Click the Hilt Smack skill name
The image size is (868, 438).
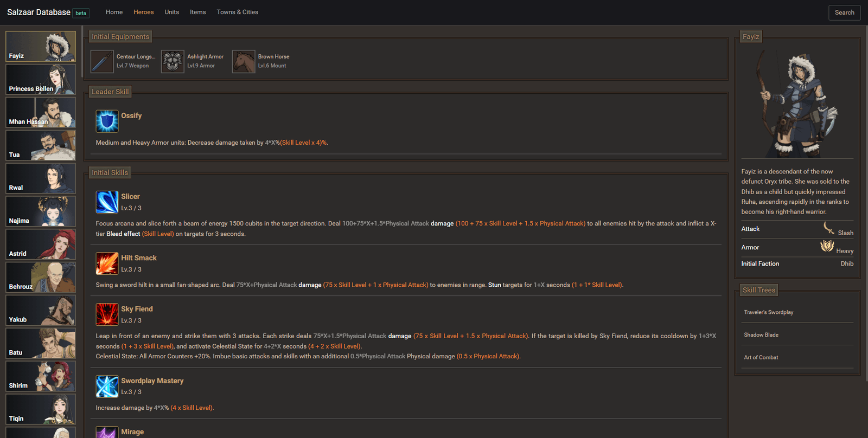tap(139, 257)
